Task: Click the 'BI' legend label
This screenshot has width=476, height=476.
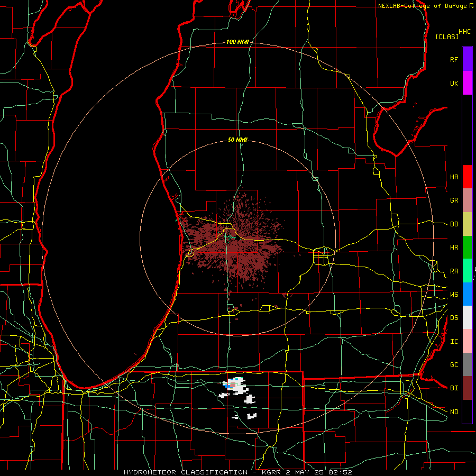Action: [454, 388]
